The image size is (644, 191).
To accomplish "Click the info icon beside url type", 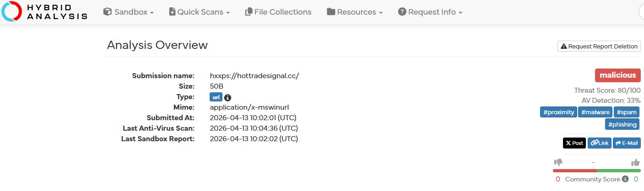I will tap(227, 97).
